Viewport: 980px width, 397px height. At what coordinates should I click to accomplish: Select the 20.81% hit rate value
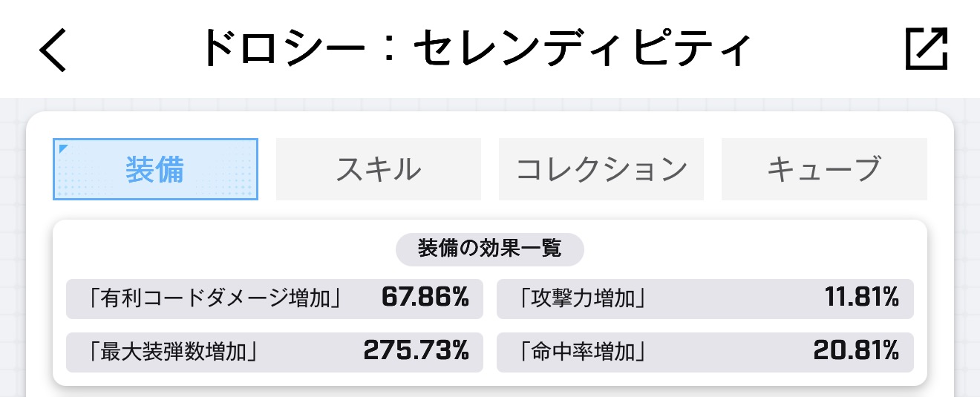(856, 351)
